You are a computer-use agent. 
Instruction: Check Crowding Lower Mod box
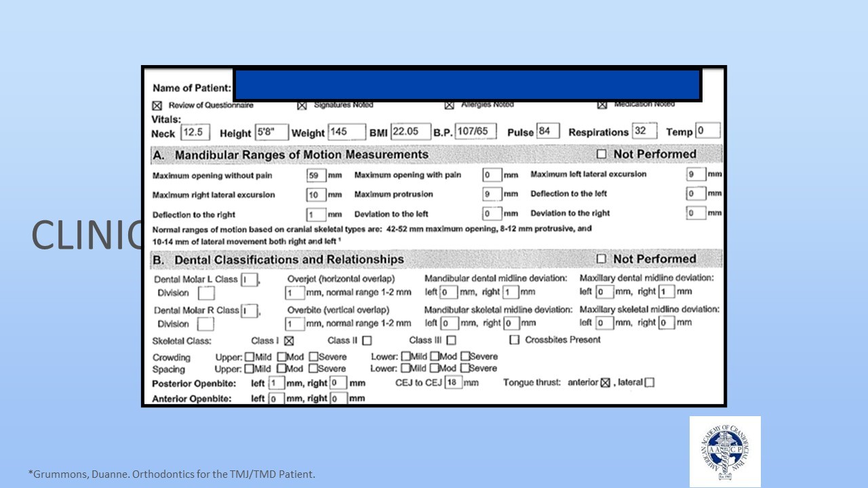[x=434, y=357]
